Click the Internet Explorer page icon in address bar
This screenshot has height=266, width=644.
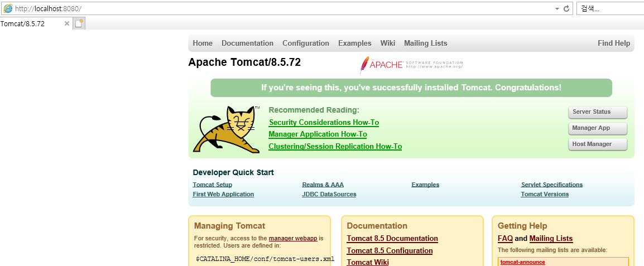(7, 8)
